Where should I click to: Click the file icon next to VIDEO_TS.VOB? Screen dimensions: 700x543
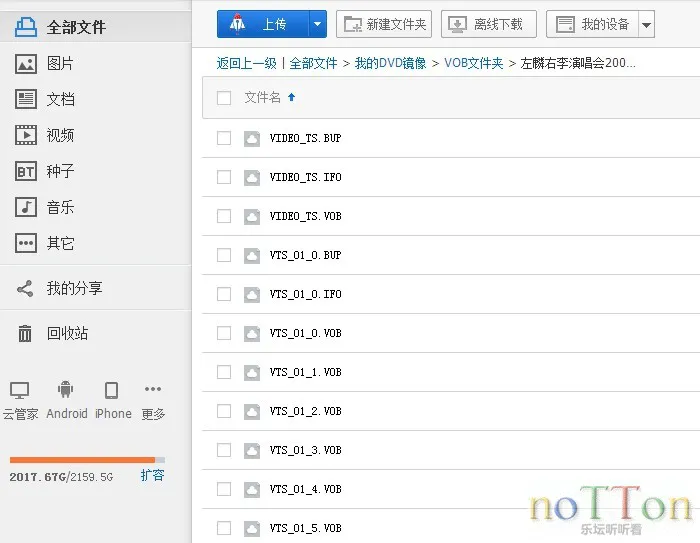tap(252, 216)
